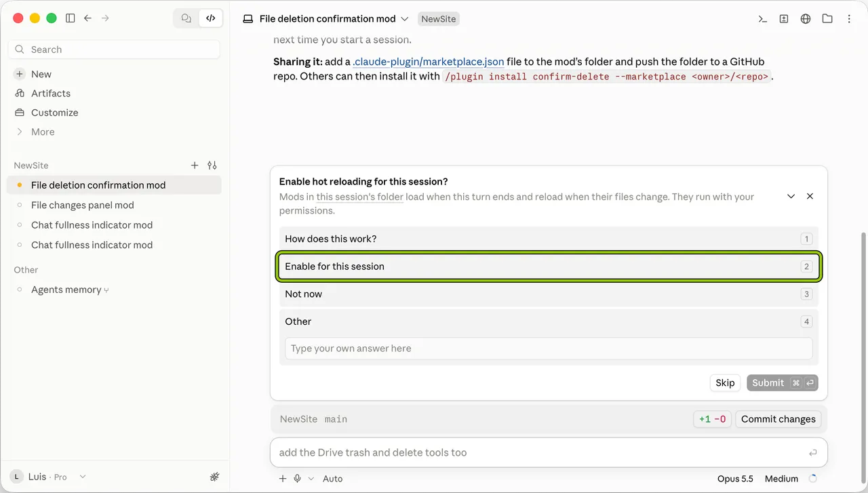Click the plus attach icon below input
This screenshot has height=493, width=868.
(283, 479)
